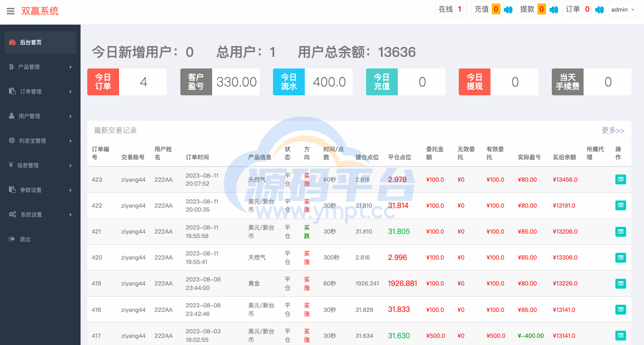Click the copy icon next to 订单管理
Viewport: 644px width, 345px height.
(12, 91)
